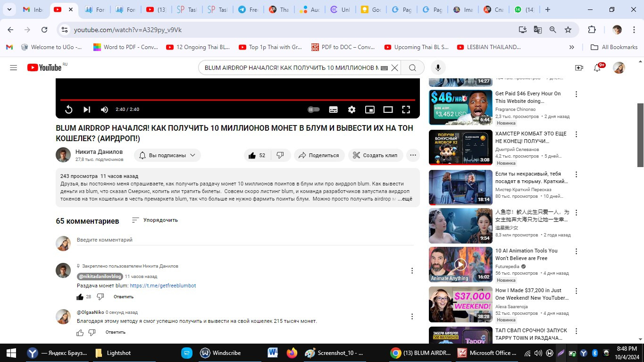644x362 pixels.
Task: Open zoom magnifier icon in address bar
Action: (x=553, y=30)
